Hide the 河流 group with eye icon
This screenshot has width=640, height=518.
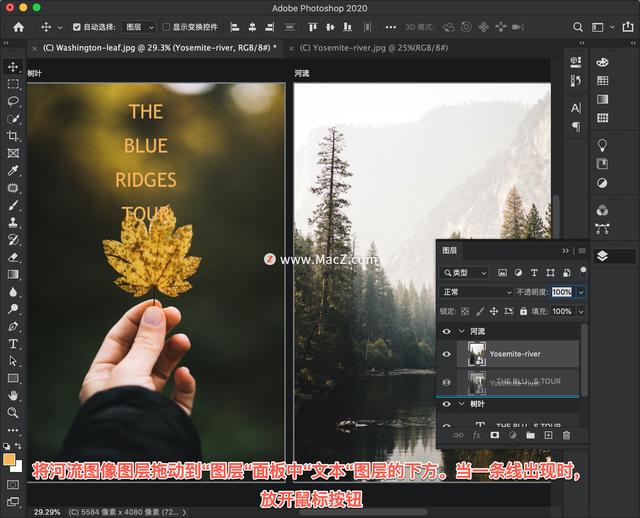click(446, 331)
